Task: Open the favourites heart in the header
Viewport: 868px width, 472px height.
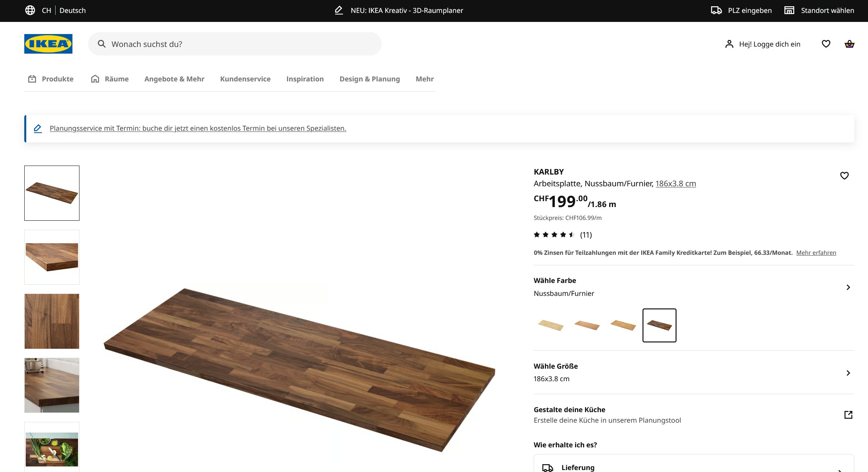Action: (x=826, y=44)
